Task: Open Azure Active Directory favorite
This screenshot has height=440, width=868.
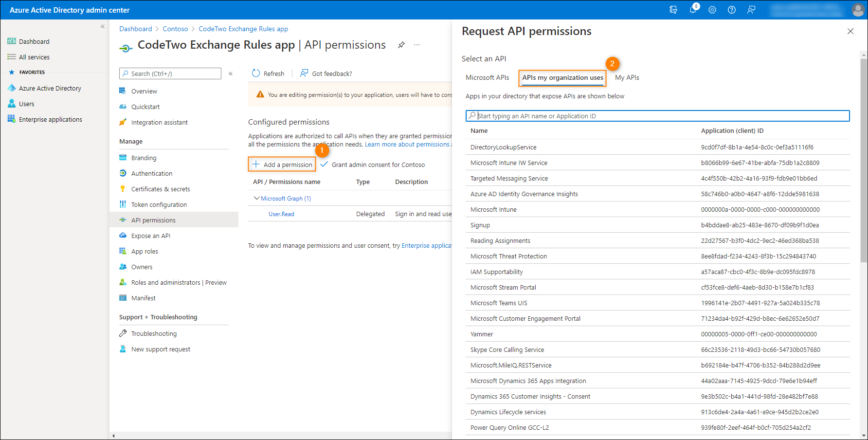Action: point(44,88)
